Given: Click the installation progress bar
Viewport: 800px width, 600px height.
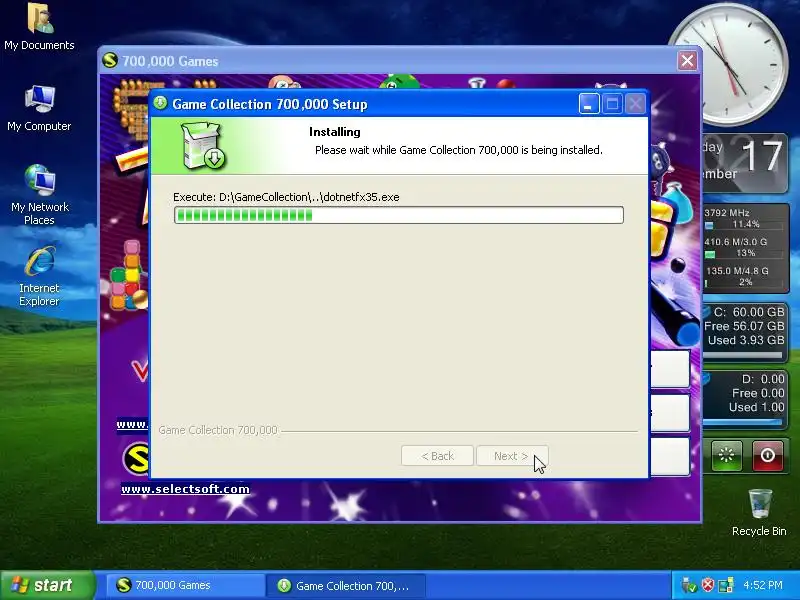Looking at the screenshot, I should (x=398, y=215).
